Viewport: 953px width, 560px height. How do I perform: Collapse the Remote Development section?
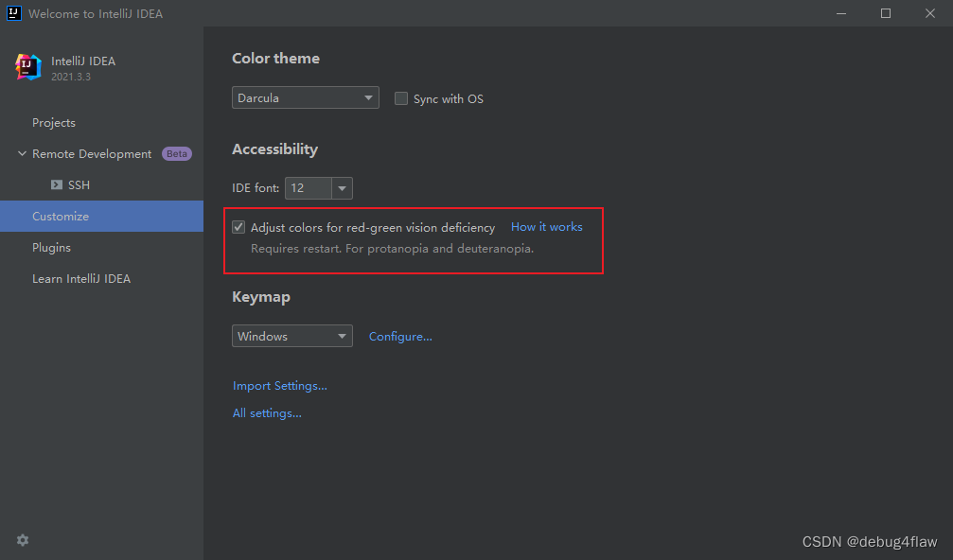(x=22, y=153)
